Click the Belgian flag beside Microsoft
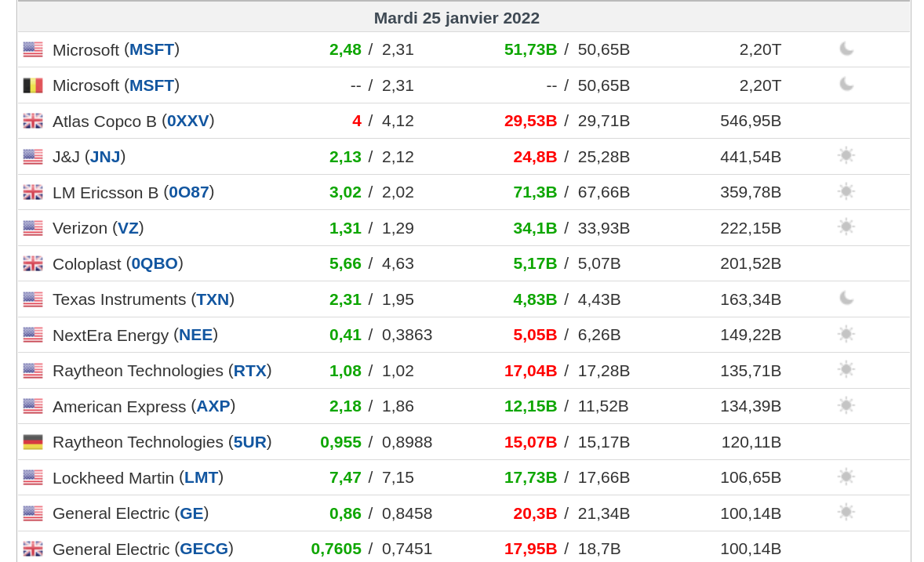Image resolution: width=924 pixels, height=562 pixels. (33, 85)
